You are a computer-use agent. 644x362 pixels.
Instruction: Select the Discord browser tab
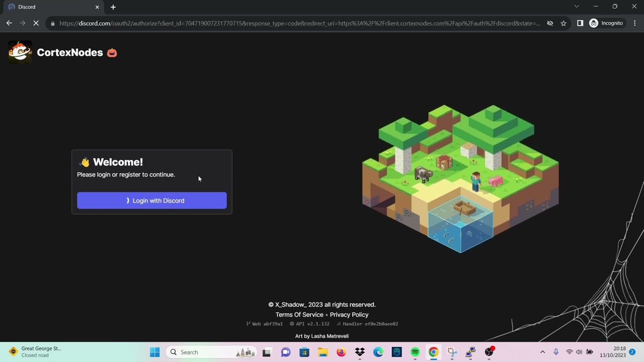point(53,7)
